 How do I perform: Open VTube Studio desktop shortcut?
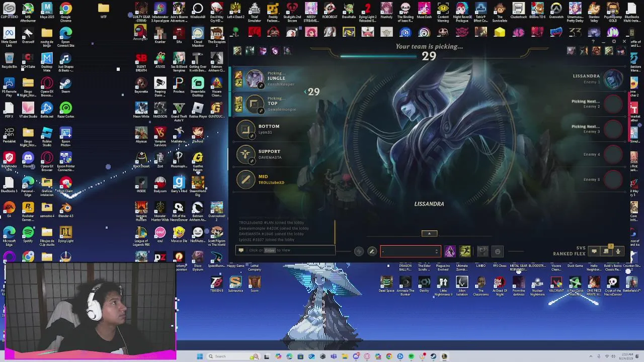(x=28, y=109)
